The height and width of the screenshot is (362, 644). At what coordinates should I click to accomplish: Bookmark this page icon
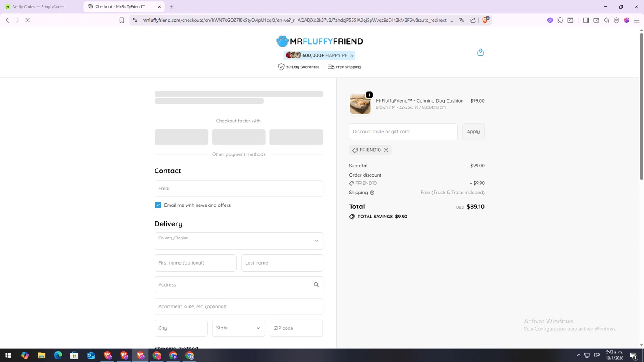click(x=122, y=20)
